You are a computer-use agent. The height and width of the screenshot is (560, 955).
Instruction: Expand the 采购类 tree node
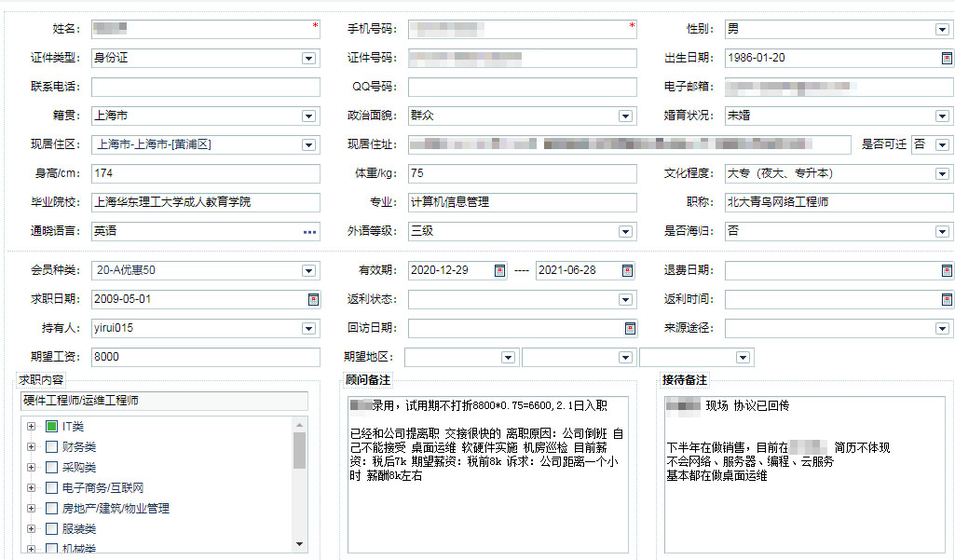pos(31,468)
